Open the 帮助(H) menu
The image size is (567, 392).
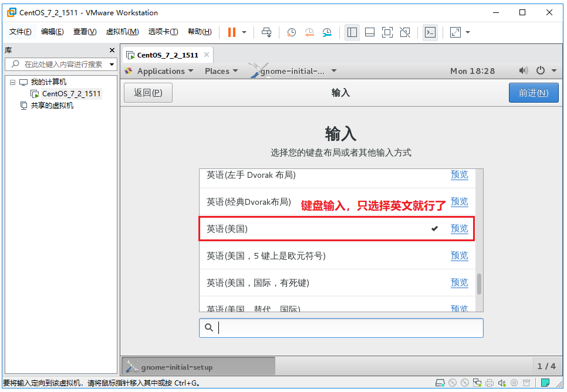(x=200, y=32)
